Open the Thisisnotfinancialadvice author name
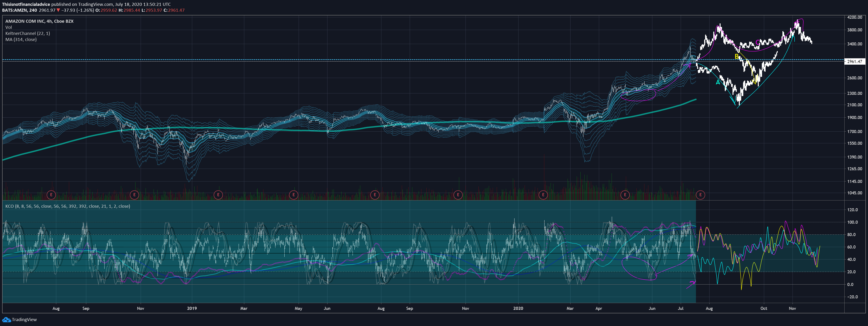This screenshot has width=868, height=326. [x=26, y=4]
